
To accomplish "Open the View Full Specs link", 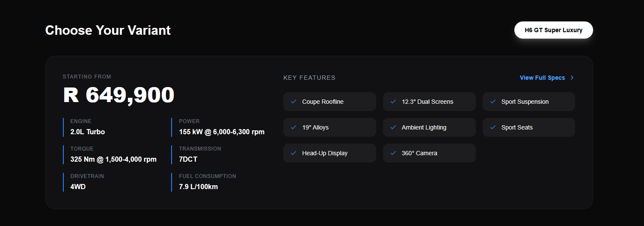I will click(542, 78).
